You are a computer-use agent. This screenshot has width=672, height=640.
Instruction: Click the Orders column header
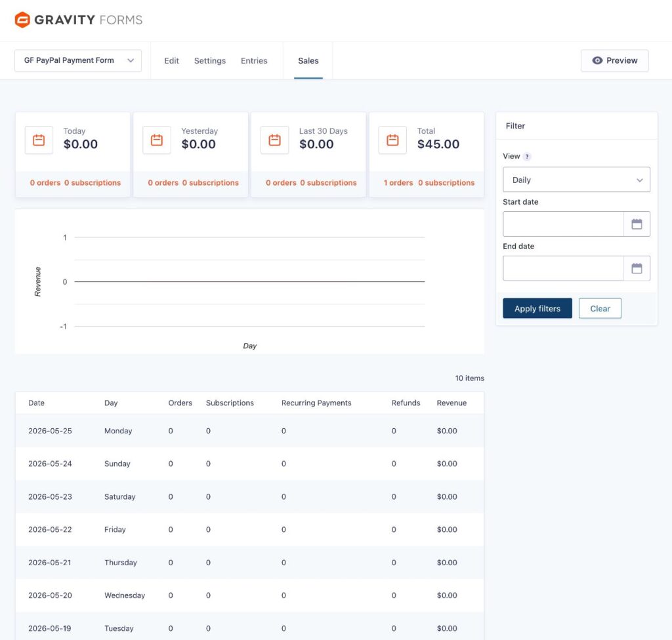[180, 403]
